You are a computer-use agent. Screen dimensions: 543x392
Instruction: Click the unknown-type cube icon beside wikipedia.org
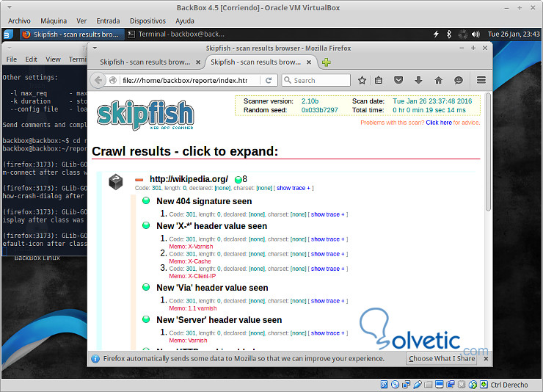tap(116, 182)
